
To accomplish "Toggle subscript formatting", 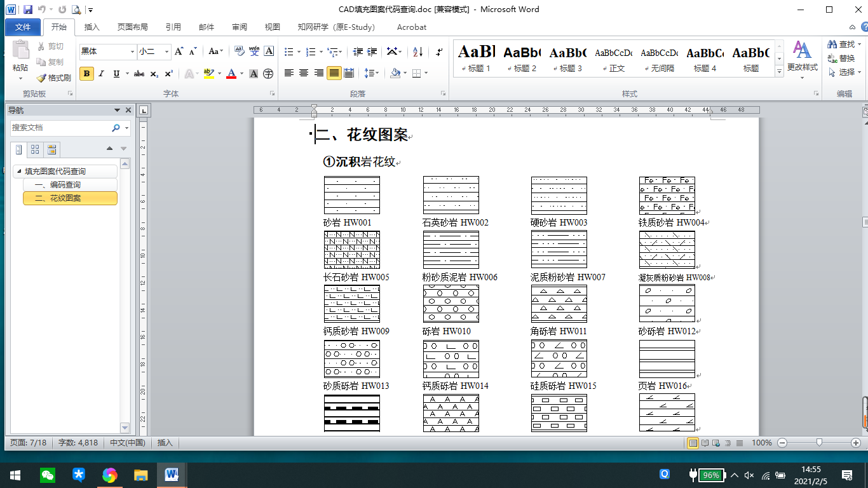I will point(154,74).
